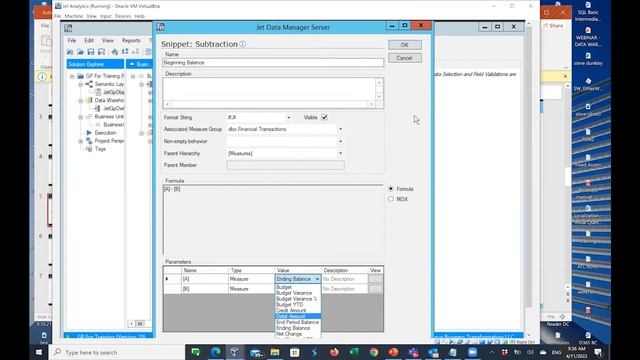Launch Firefox from taskbar

334,352
